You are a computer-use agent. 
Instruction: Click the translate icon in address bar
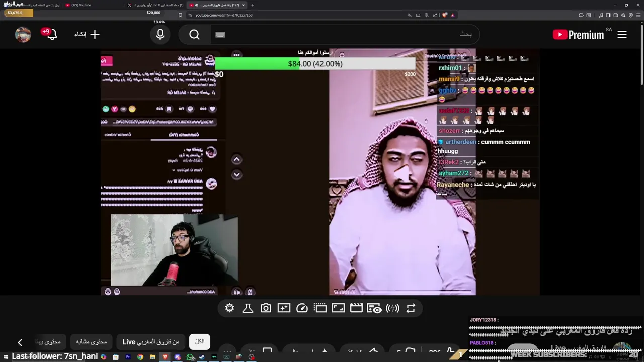410,15
